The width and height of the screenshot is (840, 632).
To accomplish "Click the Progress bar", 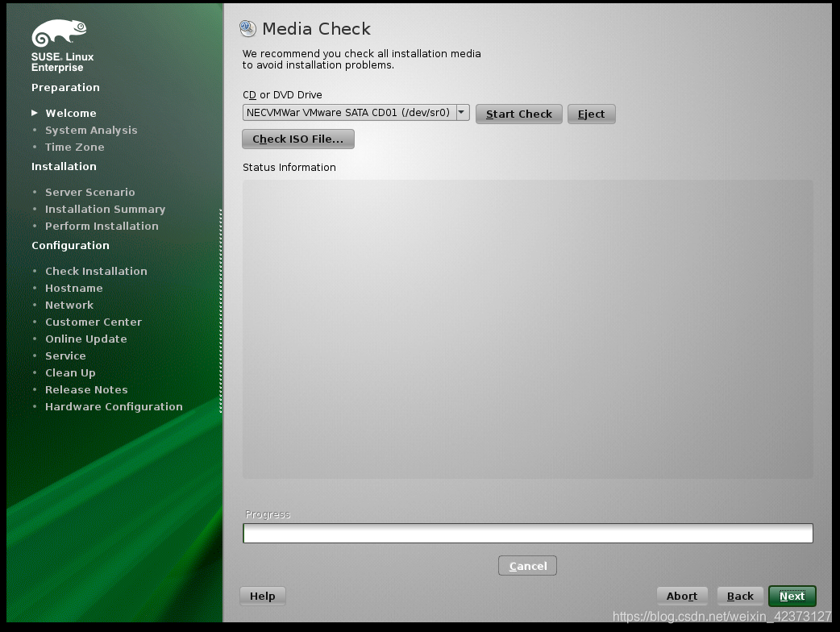I will pos(528,533).
